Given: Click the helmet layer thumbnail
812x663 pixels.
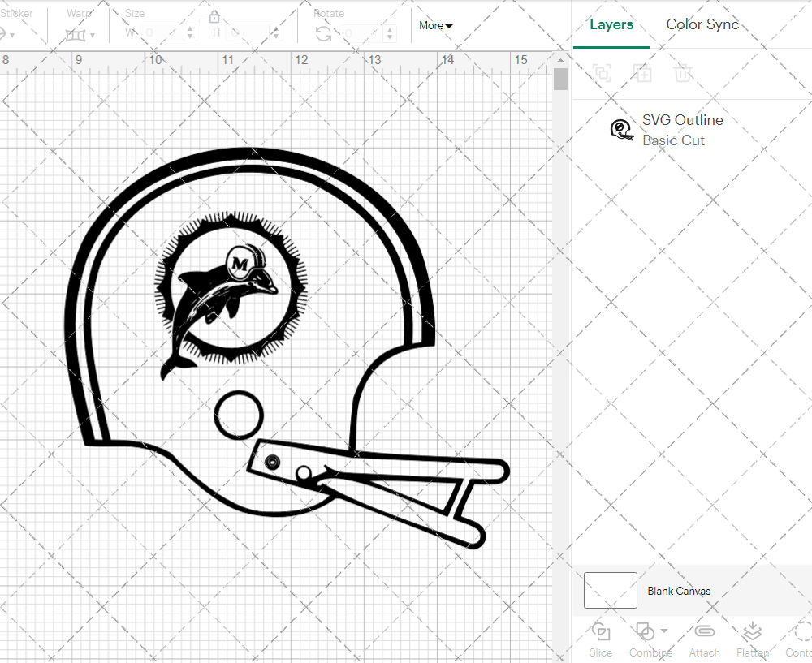Looking at the screenshot, I should [621, 129].
